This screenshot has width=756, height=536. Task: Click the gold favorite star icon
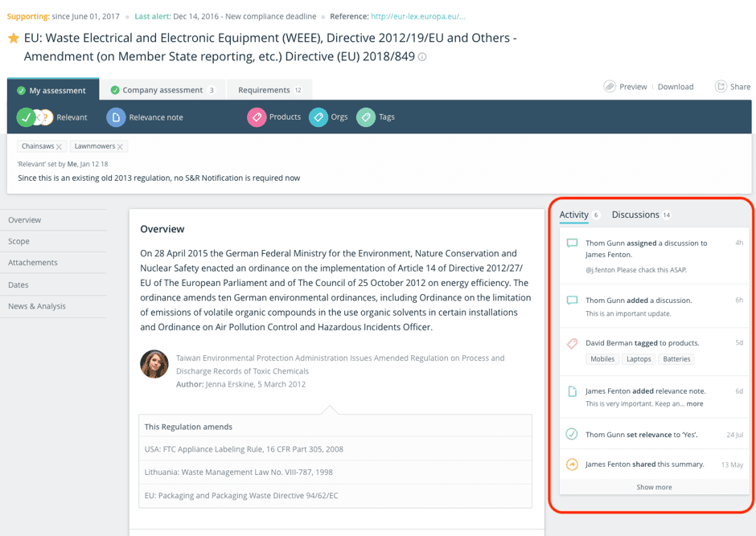click(x=13, y=39)
